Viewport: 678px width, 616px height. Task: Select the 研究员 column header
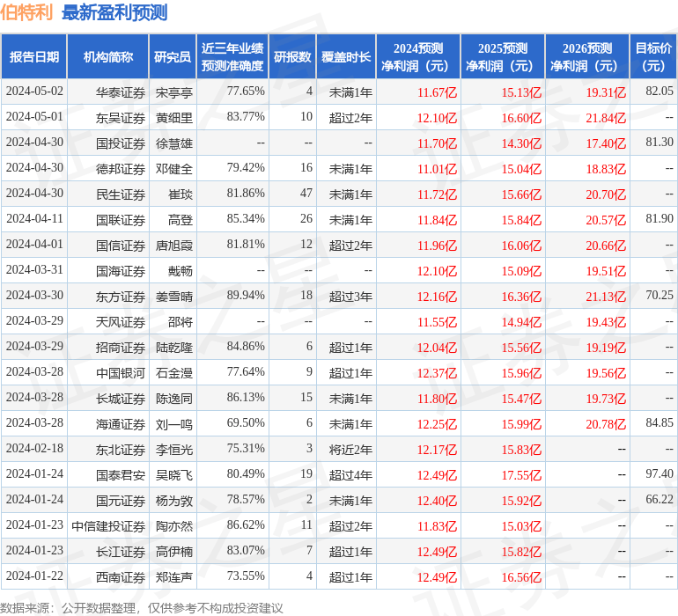[x=173, y=57]
